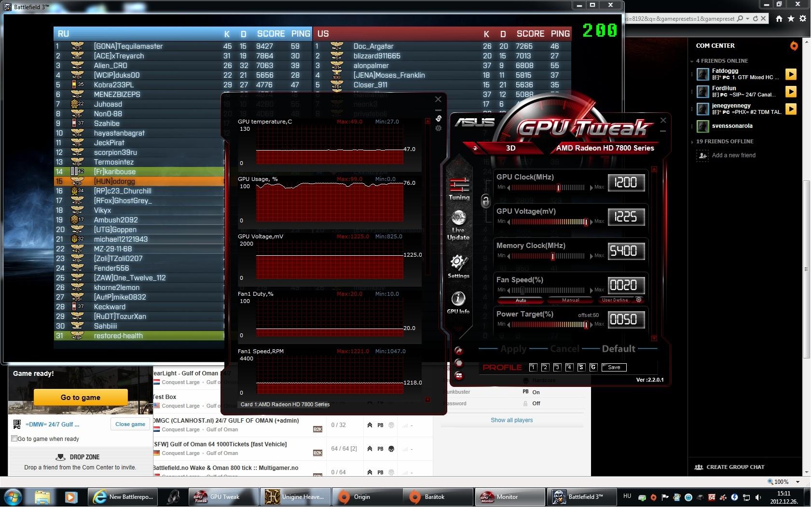Open browser Home icon

[779, 19]
